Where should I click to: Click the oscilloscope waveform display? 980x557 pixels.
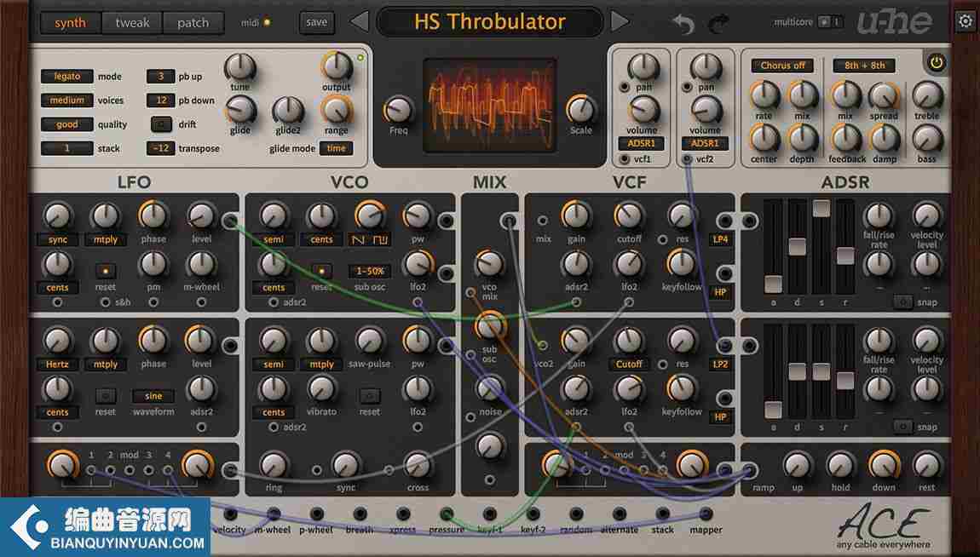(489, 106)
